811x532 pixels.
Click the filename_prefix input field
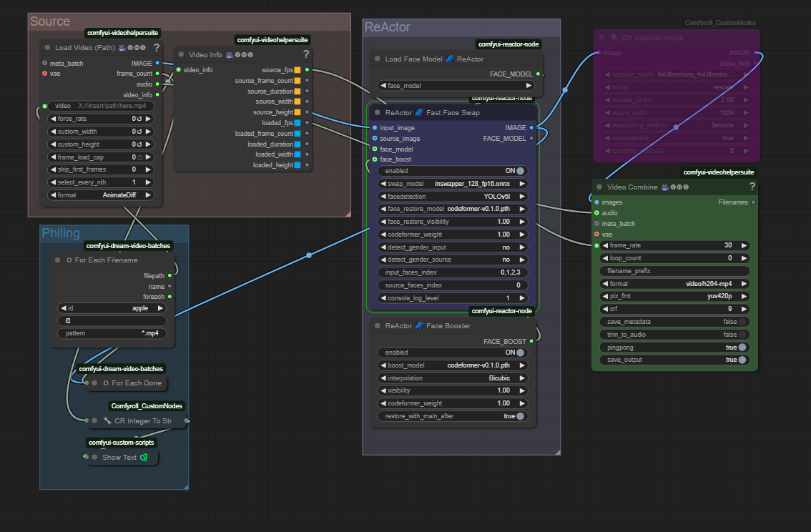[x=674, y=271]
